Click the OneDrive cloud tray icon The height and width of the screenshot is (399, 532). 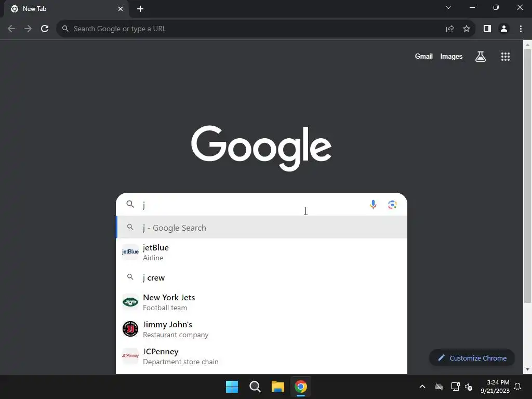pos(439,387)
